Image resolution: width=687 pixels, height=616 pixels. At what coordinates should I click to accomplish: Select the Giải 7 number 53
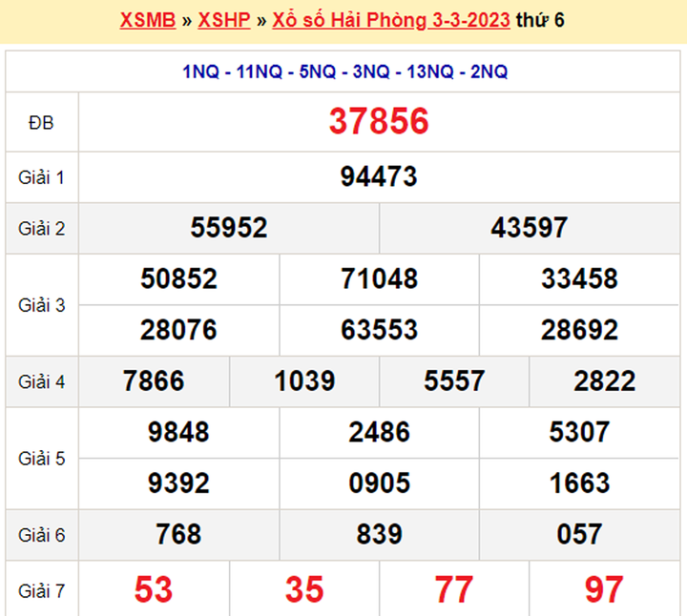pyautogui.click(x=154, y=589)
